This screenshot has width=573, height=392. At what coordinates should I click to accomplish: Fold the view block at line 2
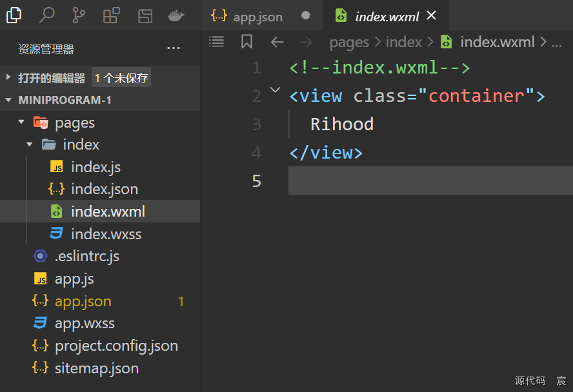coord(275,90)
